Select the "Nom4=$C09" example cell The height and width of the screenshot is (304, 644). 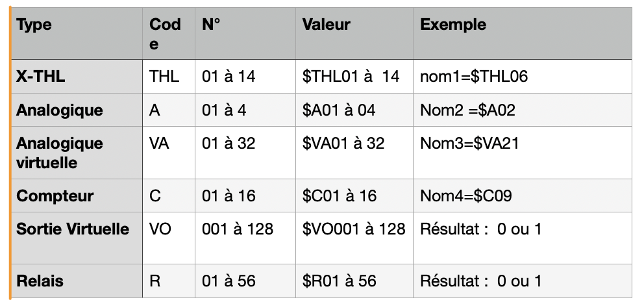coord(465,196)
